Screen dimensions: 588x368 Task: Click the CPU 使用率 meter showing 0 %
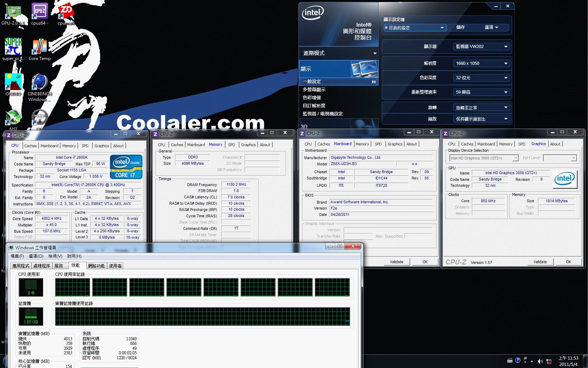coord(31,287)
